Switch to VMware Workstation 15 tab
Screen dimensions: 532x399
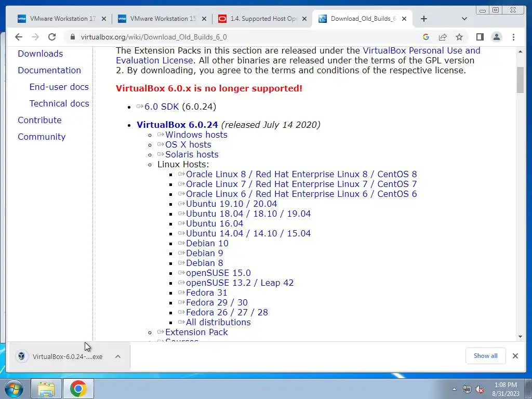(161, 19)
